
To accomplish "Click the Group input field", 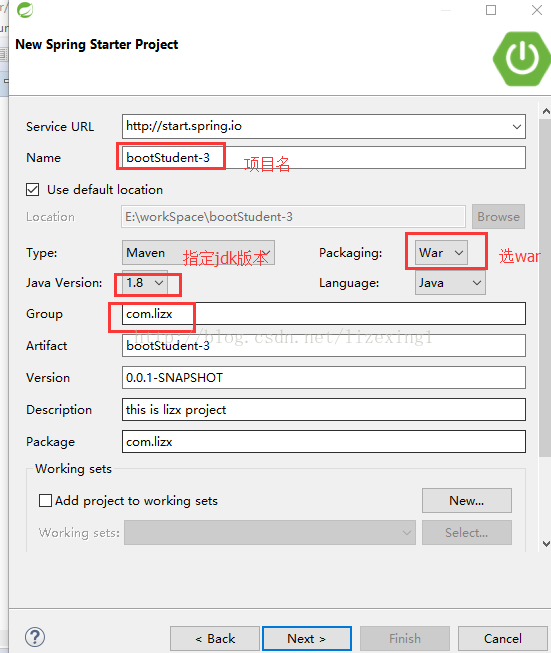I will click(x=324, y=314).
